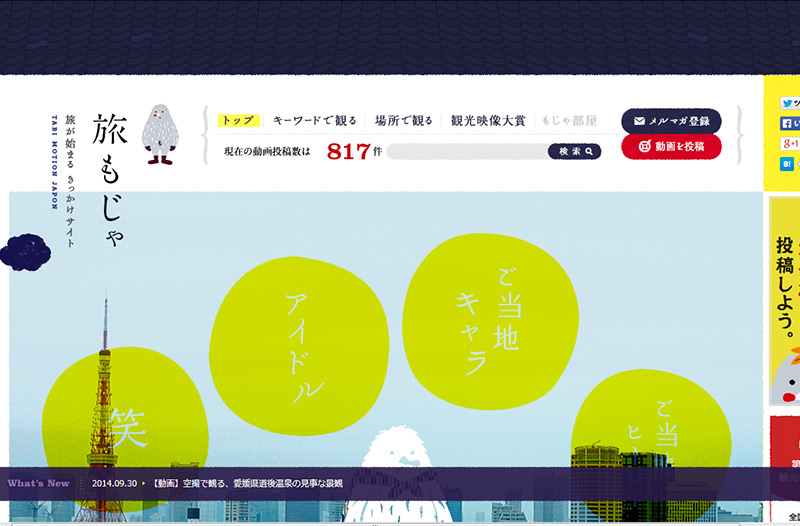Go to 観光映像大賞 page
The height and width of the screenshot is (526, 800).
tap(487, 120)
